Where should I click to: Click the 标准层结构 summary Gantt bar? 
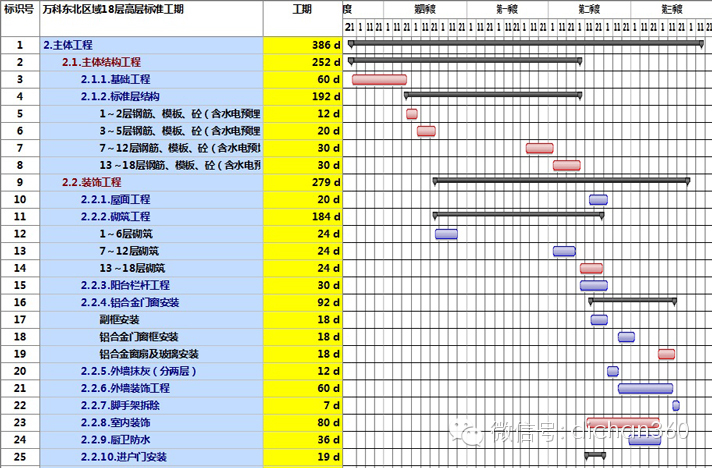pyautogui.click(x=493, y=94)
